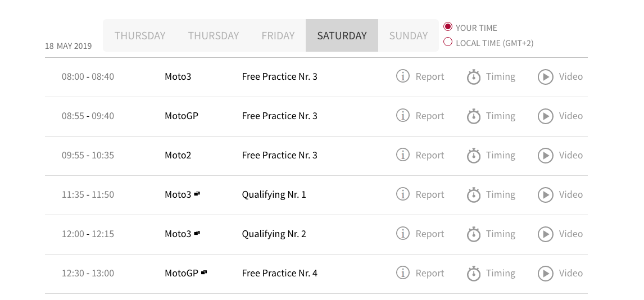This screenshot has height=300, width=644.
Task: Play Video icon for Moto2 Free Practice 3
Action: [x=546, y=156]
